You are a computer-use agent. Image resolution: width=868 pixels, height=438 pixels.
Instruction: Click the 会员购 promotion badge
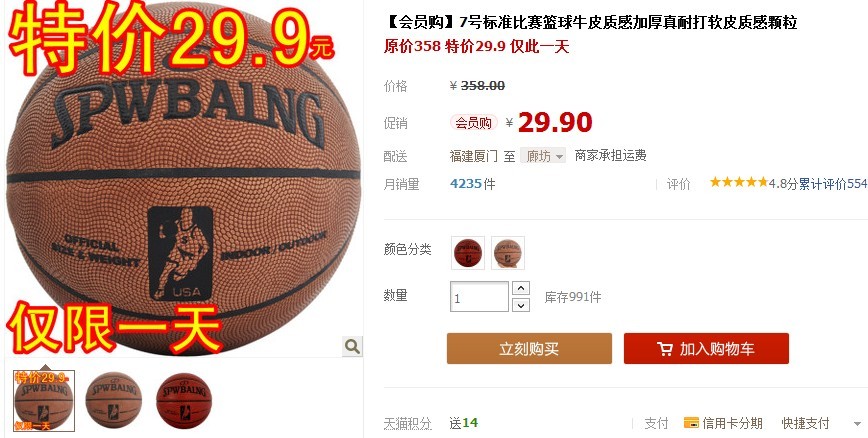tap(473, 123)
